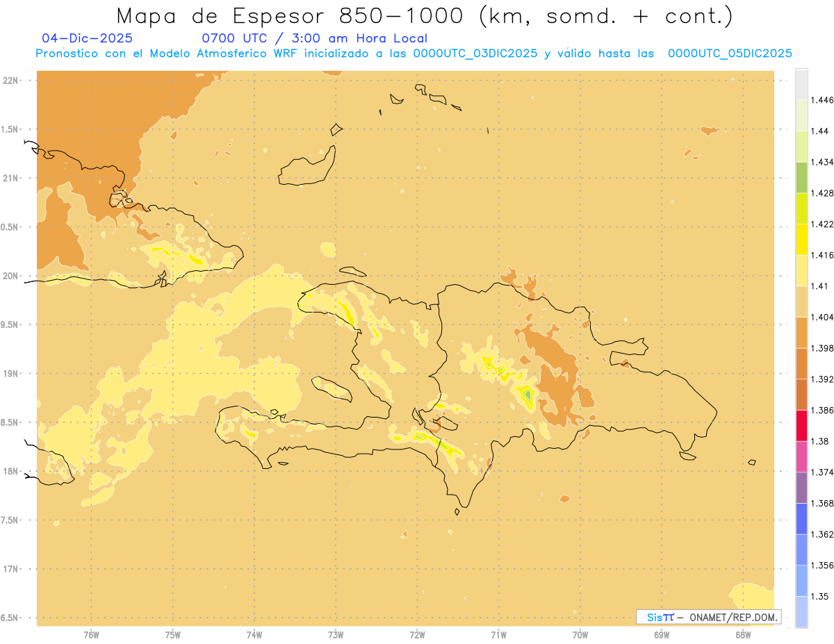Click the latitude label "22N"
The image size is (834, 644).
(11, 81)
